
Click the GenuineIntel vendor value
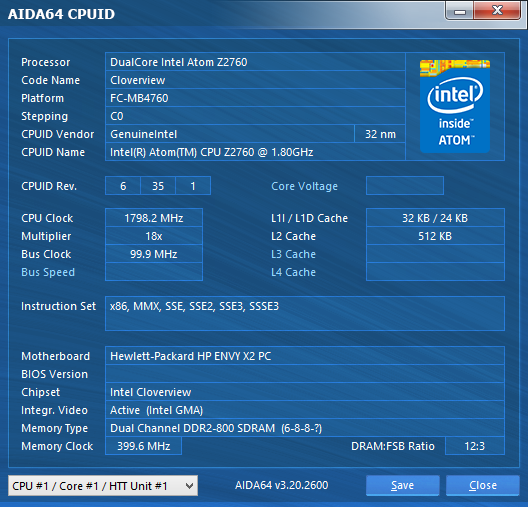tap(230, 134)
